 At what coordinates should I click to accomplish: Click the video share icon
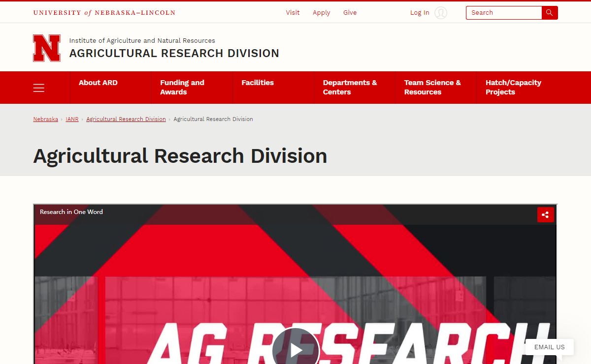pos(545,214)
